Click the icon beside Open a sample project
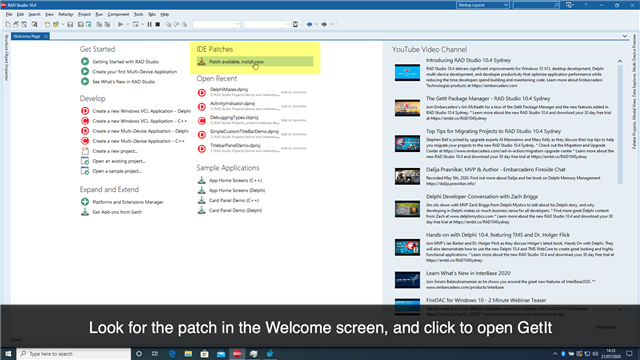This screenshot has height=360, width=640. [85, 171]
